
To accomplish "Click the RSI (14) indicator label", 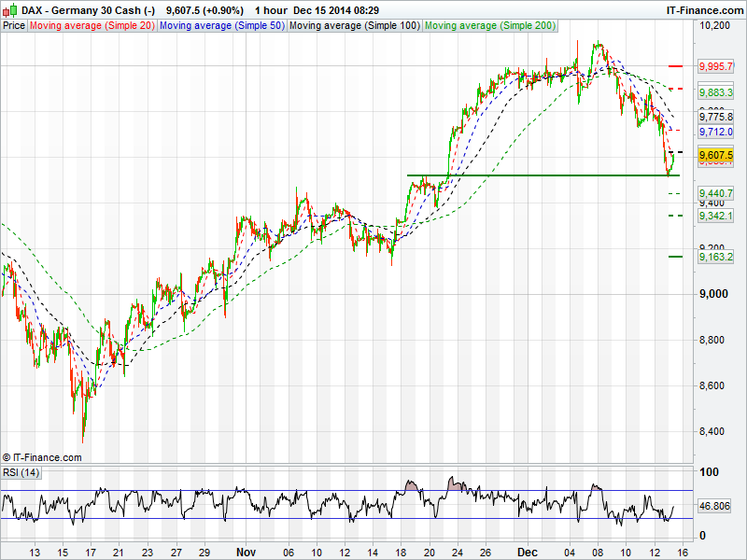I will [x=21, y=472].
